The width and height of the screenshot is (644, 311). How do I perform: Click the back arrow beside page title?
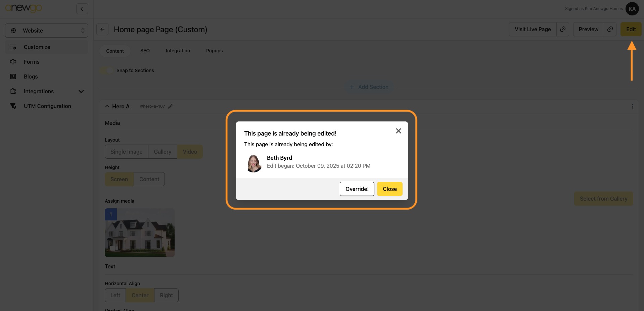coord(102,29)
